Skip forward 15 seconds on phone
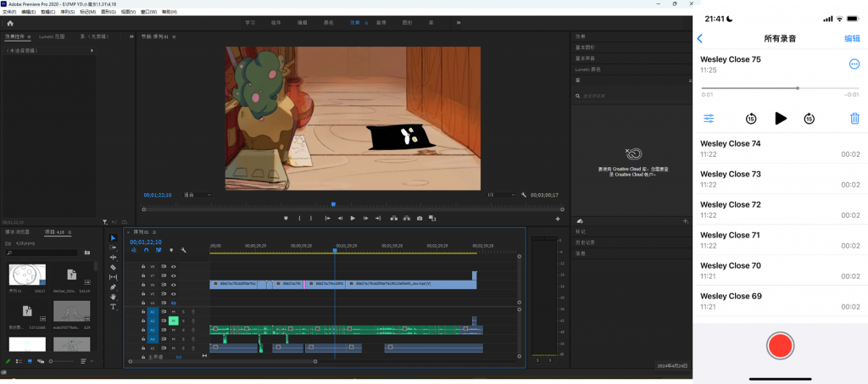The width and height of the screenshot is (868, 384). pyautogui.click(x=810, y=119)
